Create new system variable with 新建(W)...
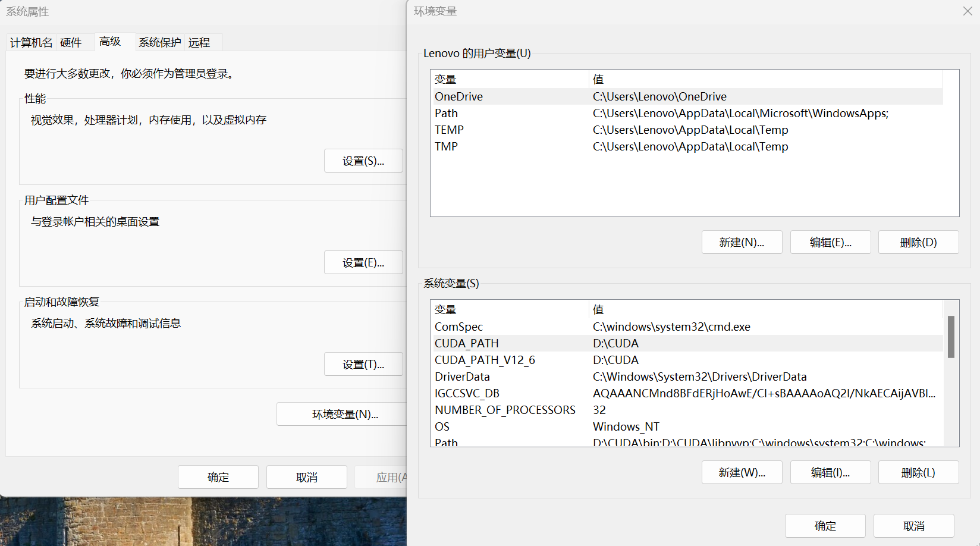Image resolution: width=980 pixels, height=546 pixels. click(x=742, y=472)
